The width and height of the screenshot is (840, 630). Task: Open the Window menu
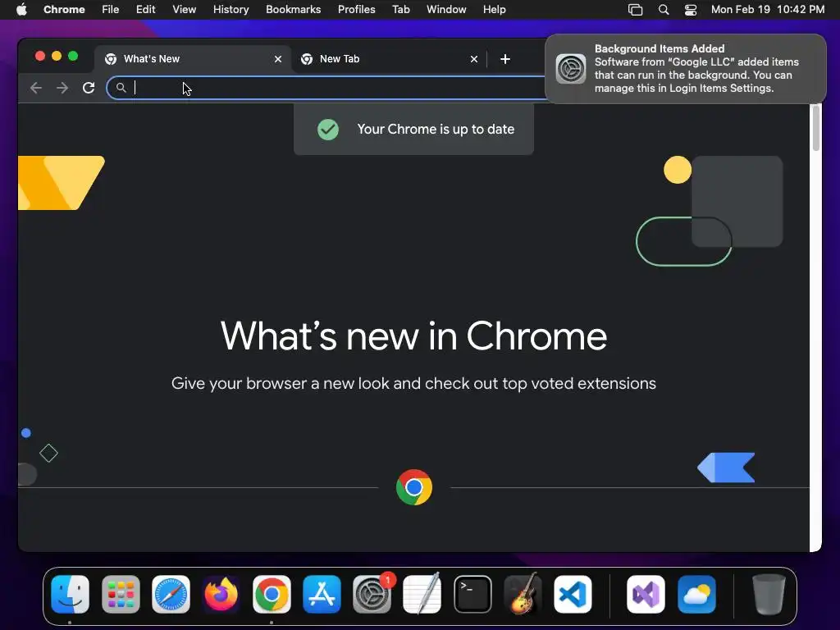[x=446, y=10]
